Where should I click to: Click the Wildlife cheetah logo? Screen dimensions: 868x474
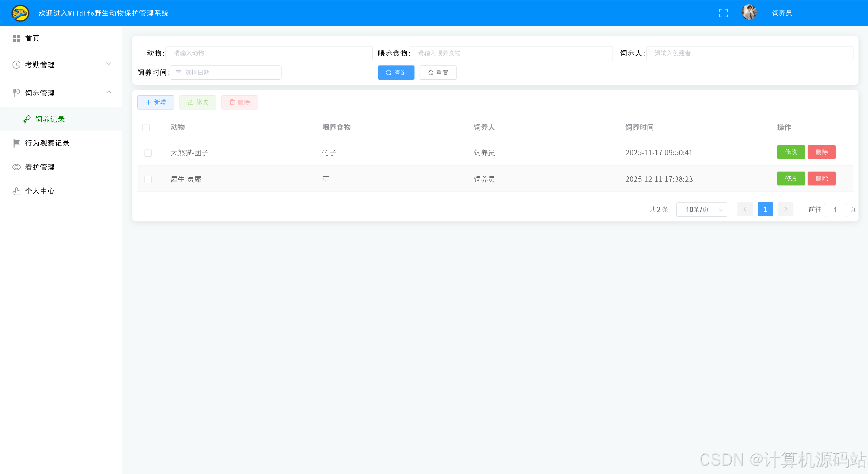pyautogui.click(x=20, y=13)
